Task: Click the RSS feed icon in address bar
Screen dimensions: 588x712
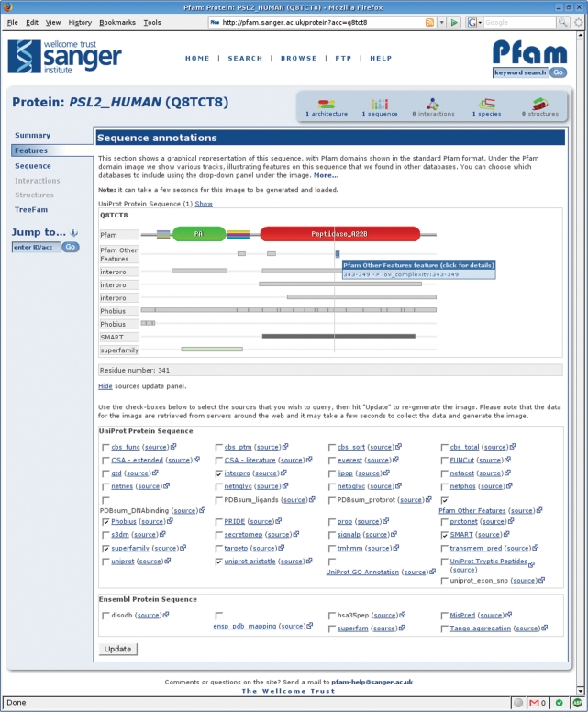Action: [x=429, y=22]
